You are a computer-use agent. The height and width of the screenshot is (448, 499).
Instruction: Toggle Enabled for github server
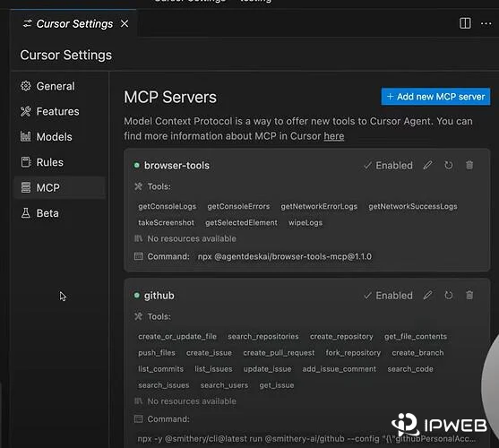tap(388, 296)
